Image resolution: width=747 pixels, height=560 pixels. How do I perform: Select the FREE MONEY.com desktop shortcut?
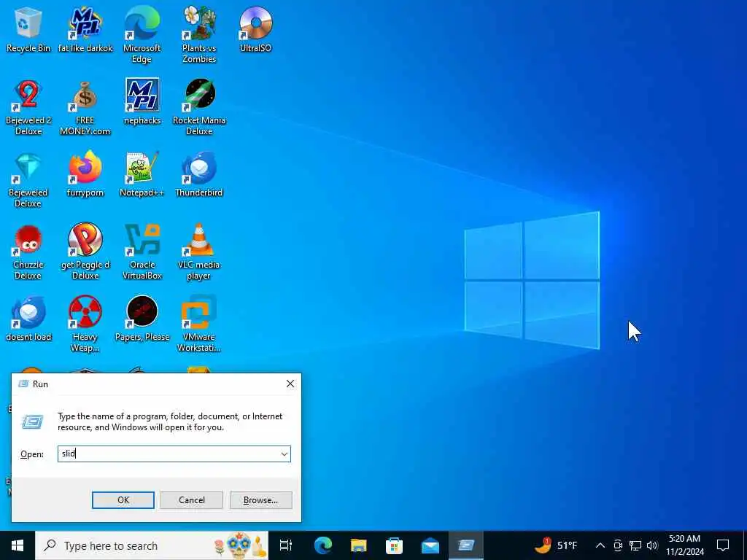(85, 107)
